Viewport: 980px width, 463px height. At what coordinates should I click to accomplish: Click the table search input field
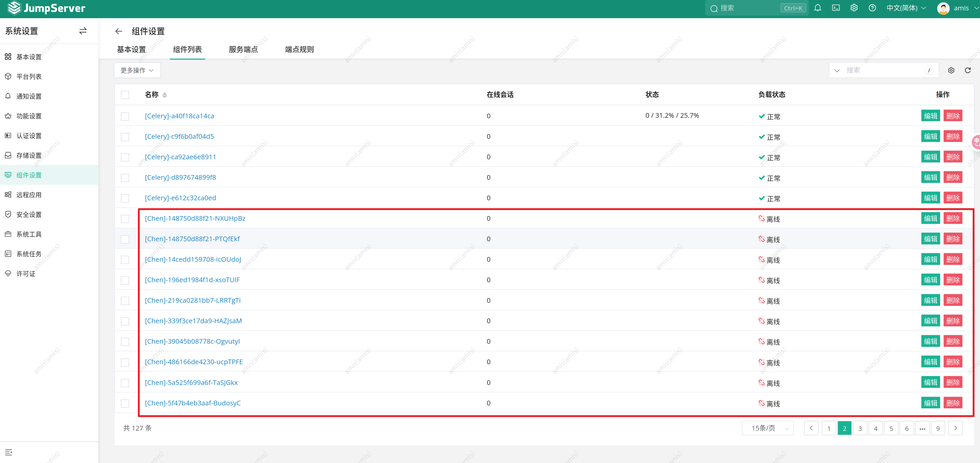tap(882, 70)
